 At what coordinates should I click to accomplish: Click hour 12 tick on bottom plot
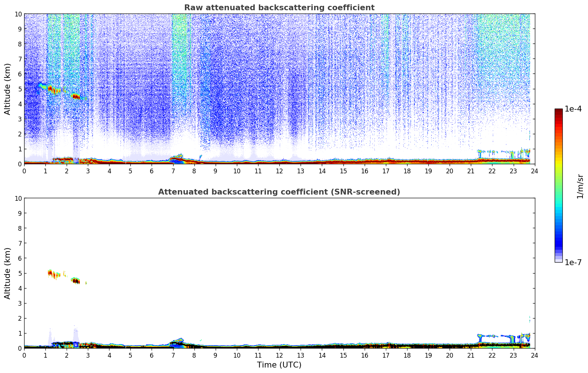279,355
